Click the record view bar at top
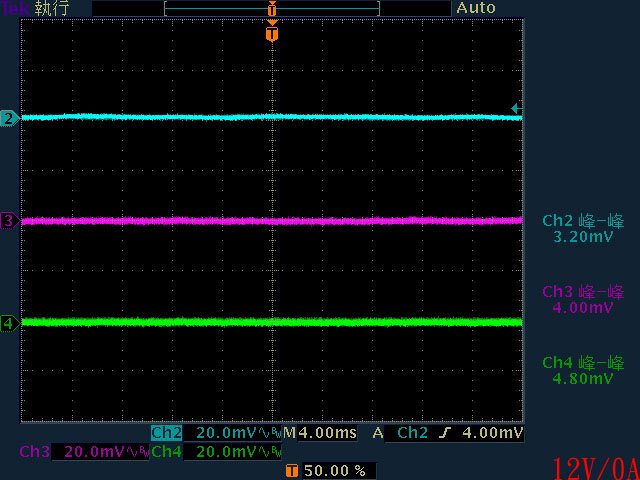 tap(271, 8)
